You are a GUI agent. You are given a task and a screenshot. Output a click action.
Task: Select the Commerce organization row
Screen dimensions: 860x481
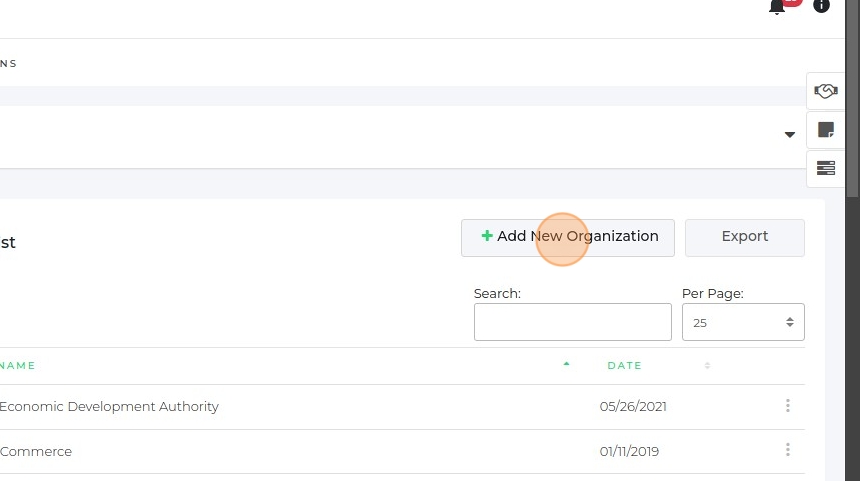[x=36, y=452]
